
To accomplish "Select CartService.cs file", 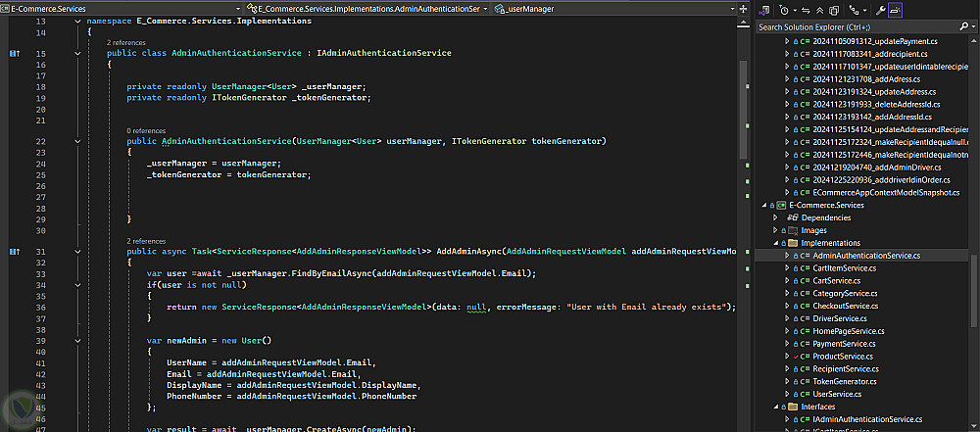I will coord(836,281).
